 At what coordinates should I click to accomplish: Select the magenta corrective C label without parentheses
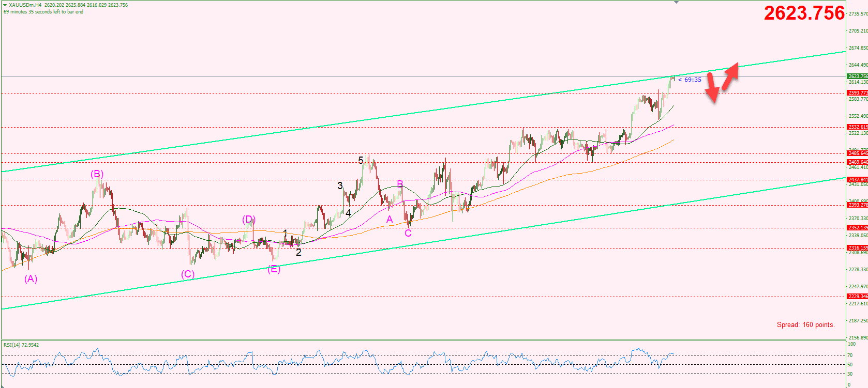[x=408, y=234]
